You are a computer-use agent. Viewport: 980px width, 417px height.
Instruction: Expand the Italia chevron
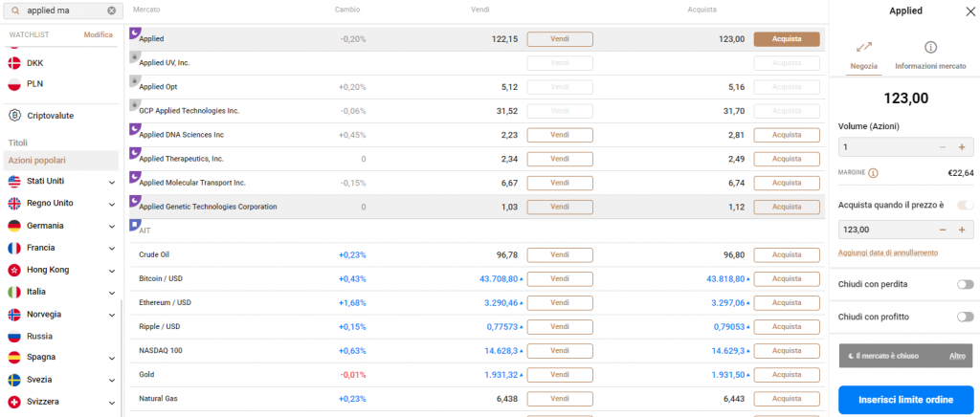click(x=112, y=292)
